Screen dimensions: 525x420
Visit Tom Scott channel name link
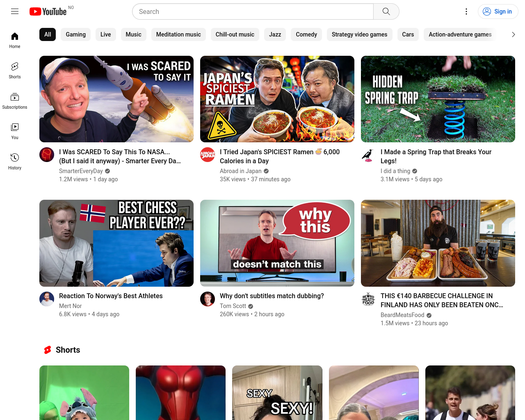[233, 306]
